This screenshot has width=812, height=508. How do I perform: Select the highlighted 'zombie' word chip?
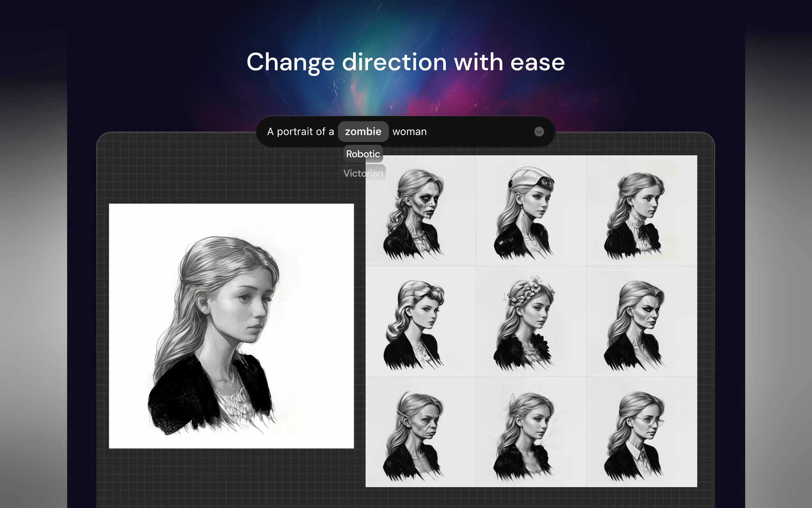pos(363,132)
